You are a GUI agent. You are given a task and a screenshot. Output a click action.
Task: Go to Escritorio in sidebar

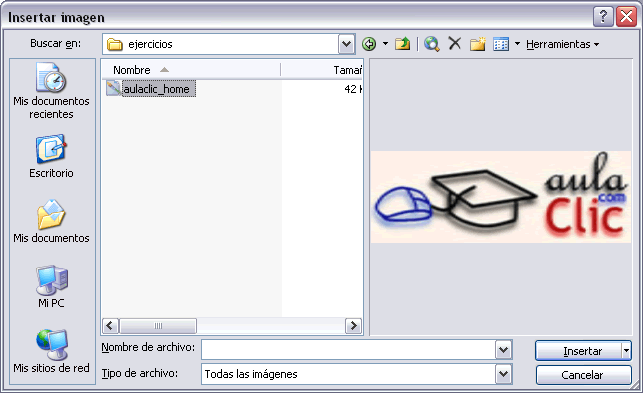tap(51, 156)
